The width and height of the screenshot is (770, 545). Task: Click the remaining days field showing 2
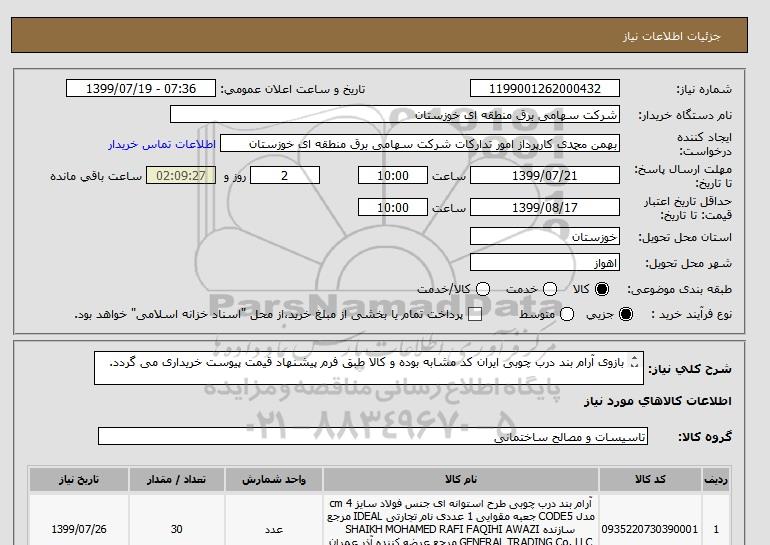pyautogui.click(x=285, y=175)
